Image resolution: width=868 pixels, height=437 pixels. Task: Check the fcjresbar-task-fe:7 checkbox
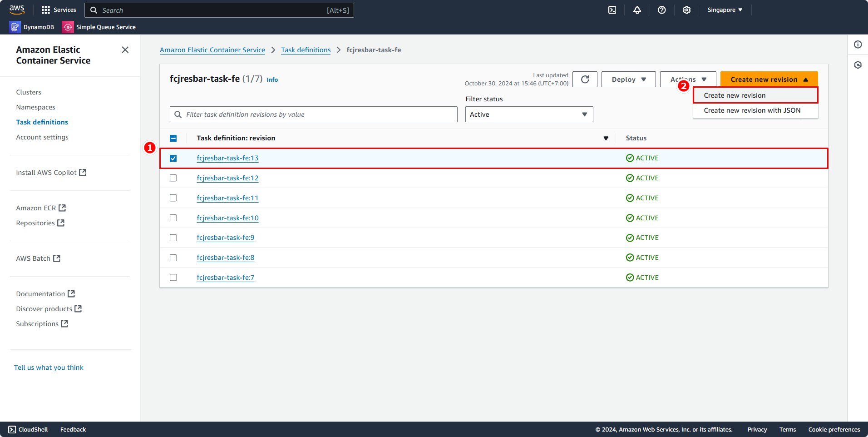(173, 278)
